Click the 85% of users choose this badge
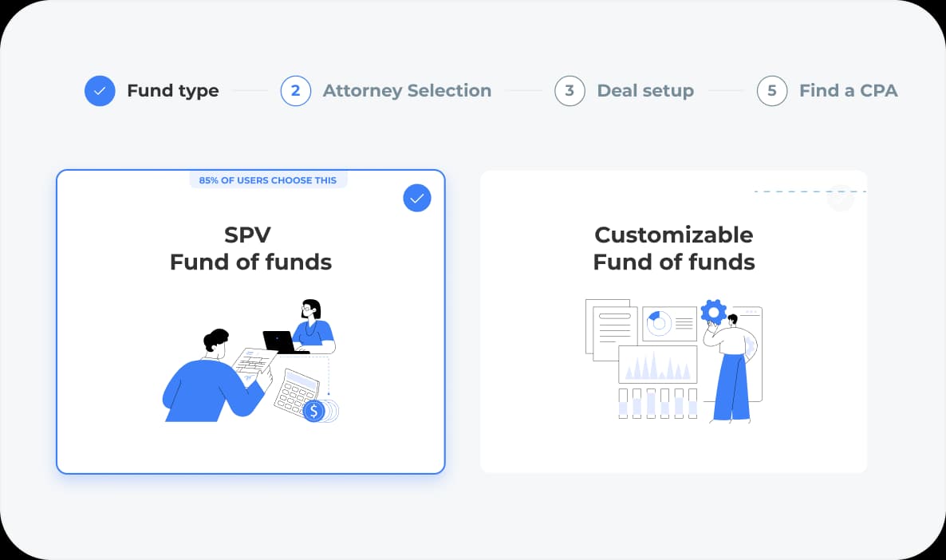 pyautogui.click(x=268, y=180)
